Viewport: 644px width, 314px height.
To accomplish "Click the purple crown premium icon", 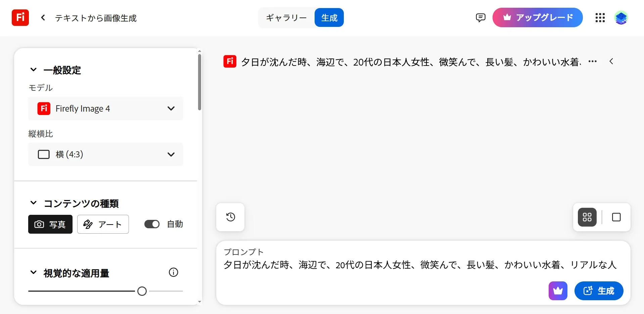I will (x=557, y=291).
